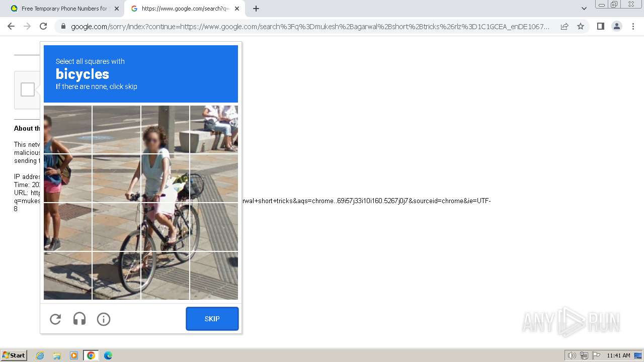Click the browser forward arrow
Screen dimensions: 644x362
27,26
